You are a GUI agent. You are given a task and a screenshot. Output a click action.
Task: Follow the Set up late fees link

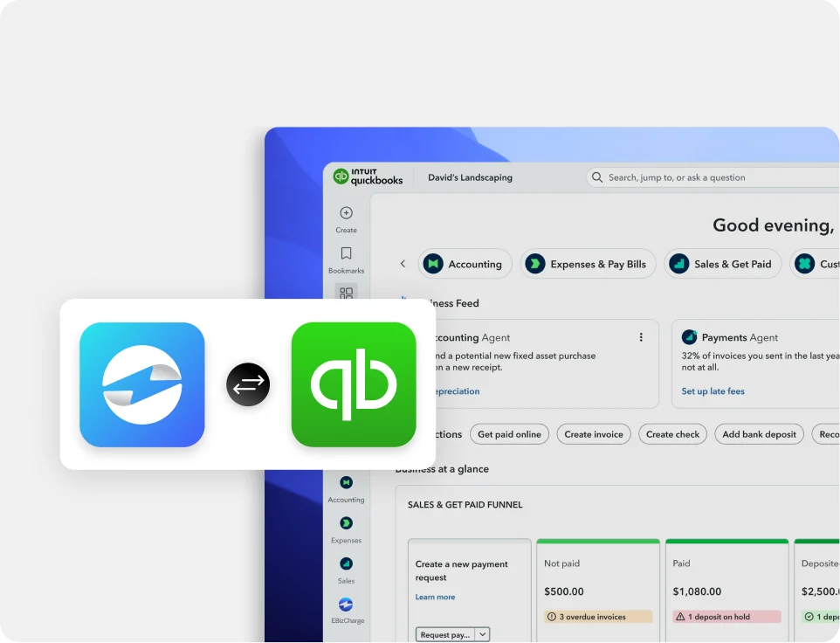point(713,391)
